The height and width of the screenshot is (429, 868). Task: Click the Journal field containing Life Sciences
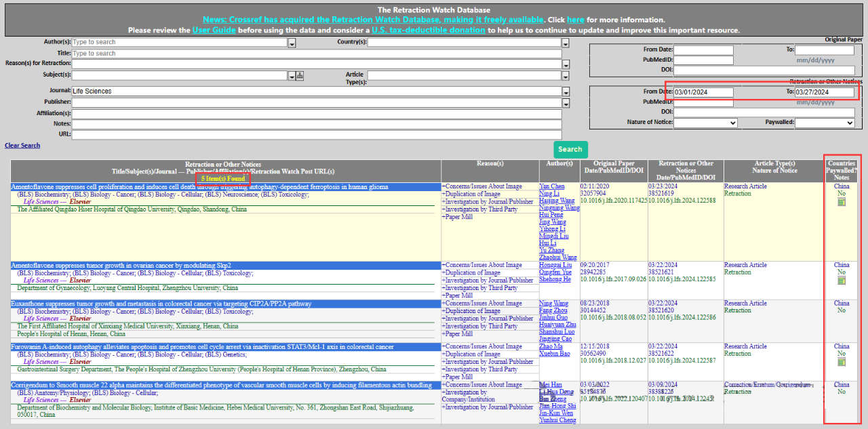click(x=317, y=91)
